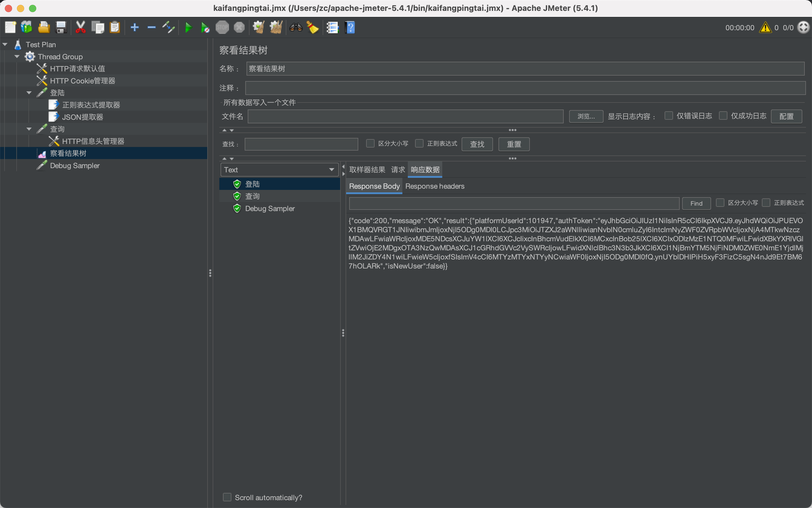812x508 pixels.
Task: Click the Copy icon in toolbar
Action: (98, 27)
